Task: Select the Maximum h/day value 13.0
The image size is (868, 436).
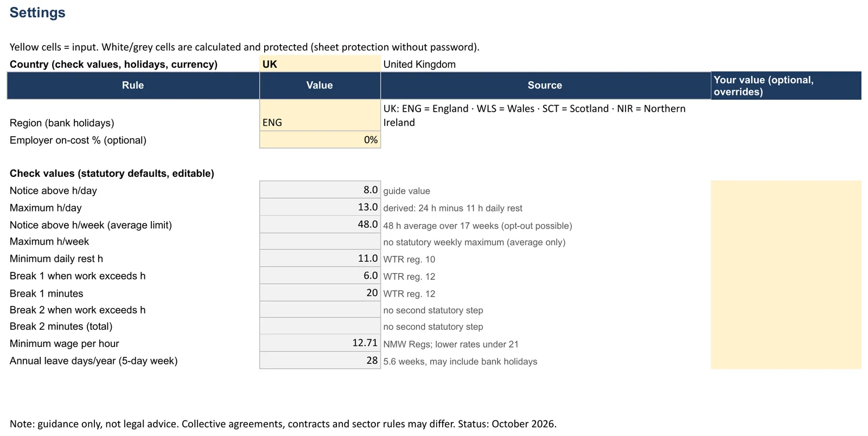Action: pyautogui.click(x=320, y=207)
